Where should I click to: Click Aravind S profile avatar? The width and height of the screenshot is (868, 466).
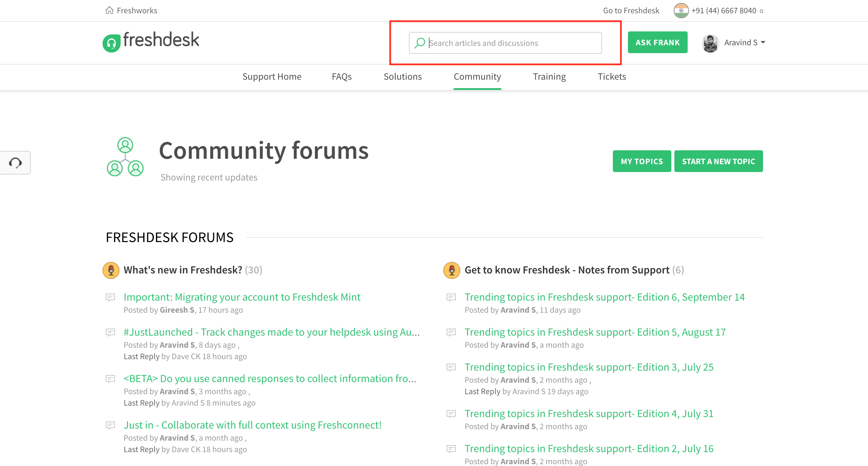[710, 43]
